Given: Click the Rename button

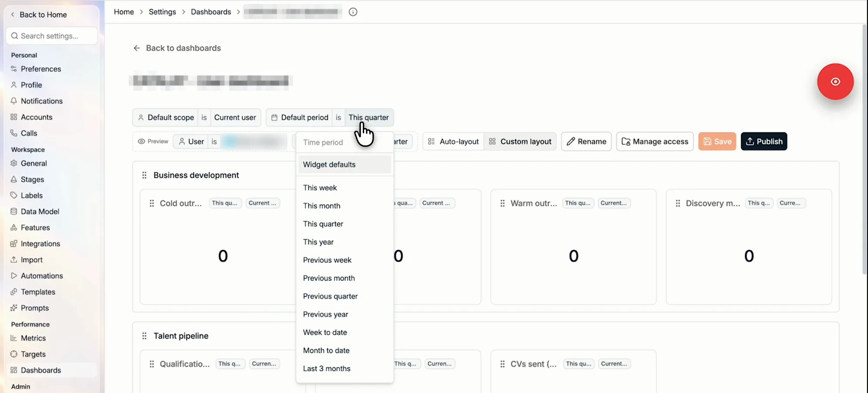Looking at the screenshot, I should (586, 141).
